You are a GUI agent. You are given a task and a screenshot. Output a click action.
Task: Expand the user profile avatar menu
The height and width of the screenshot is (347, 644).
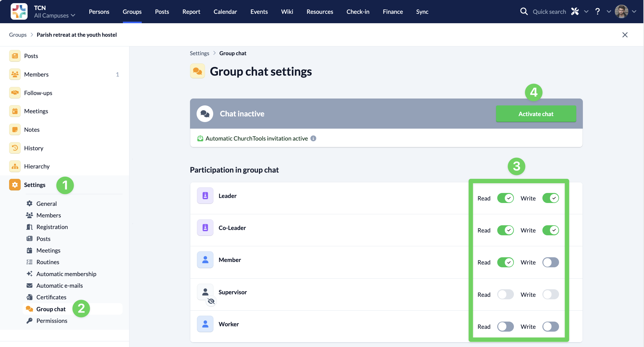coord(622,11)
